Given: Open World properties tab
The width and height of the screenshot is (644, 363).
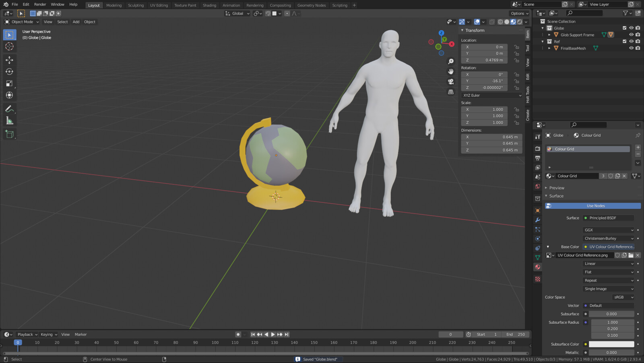Looking at the screenshot, I should pos(538,186).
